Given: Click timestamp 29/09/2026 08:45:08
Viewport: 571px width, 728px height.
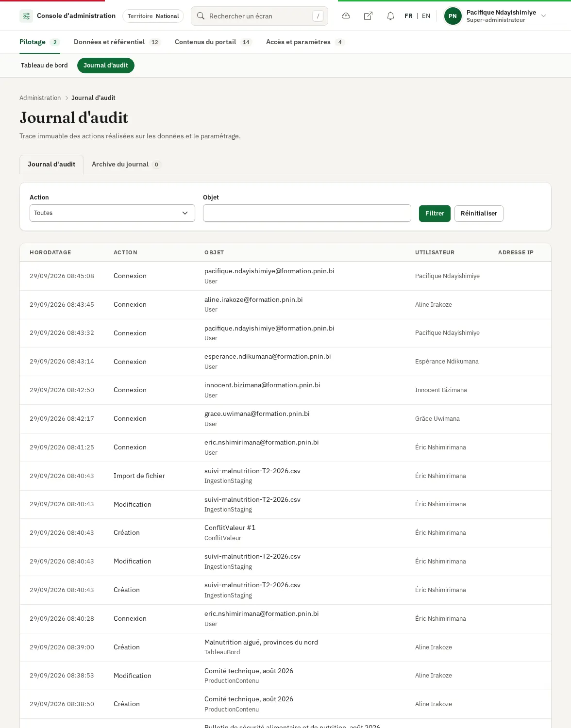Looking at the screenshot, I should click(62, 276).
